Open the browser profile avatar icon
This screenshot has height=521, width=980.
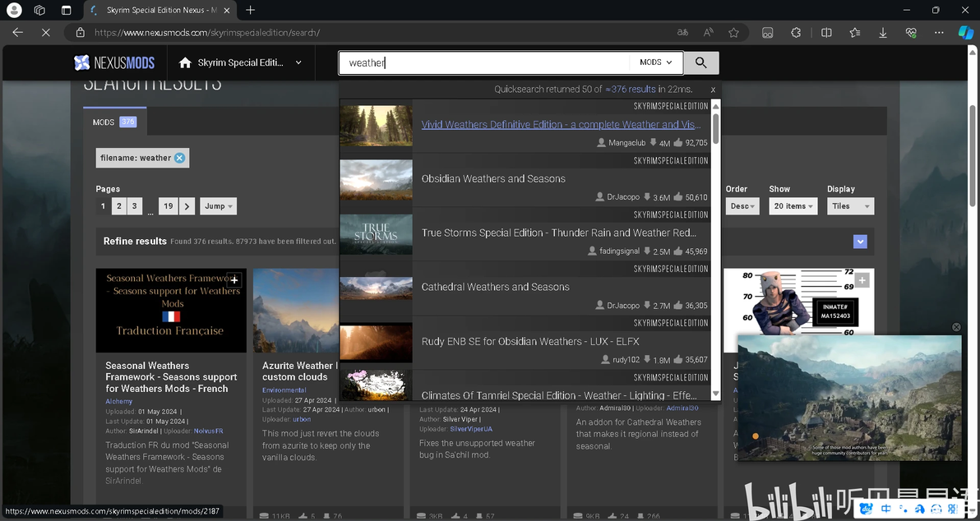click(x=14, y=10)
